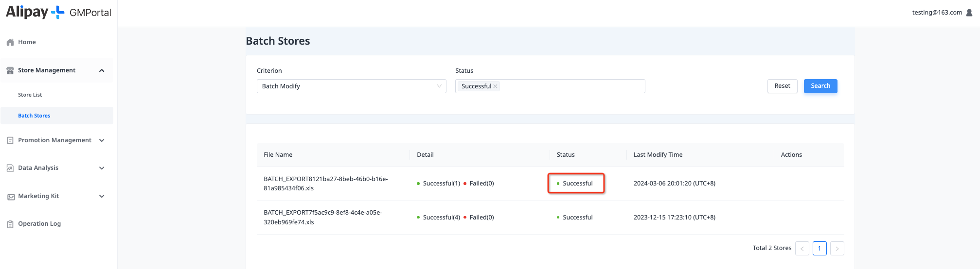Click the Operation Log clipboard icon
Screen dimensions: 980x269
coord(10,224)
